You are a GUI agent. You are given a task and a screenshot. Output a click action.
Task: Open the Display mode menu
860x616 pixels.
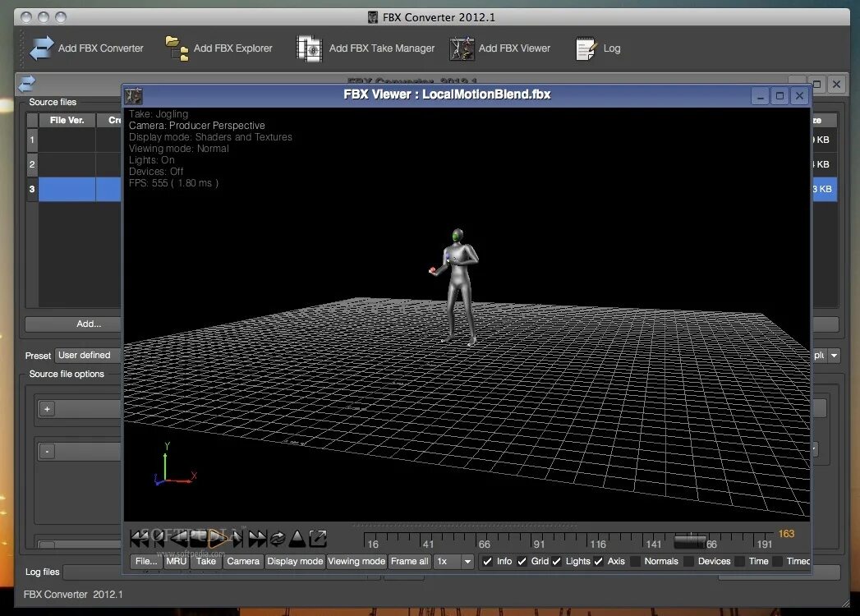click(x=295, y=561)
